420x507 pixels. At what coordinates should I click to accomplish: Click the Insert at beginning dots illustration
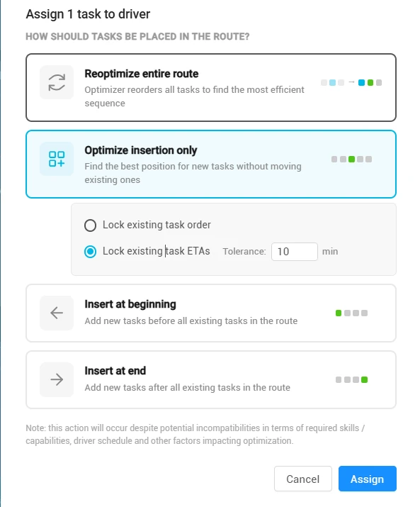point(351,313)
